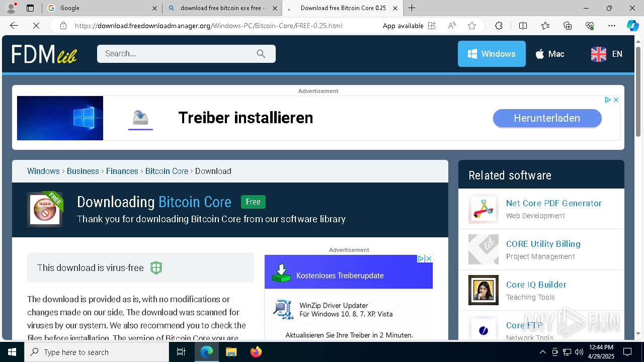Open File Explorer from taskbar
This screenshot has width=644, height=362.
coord(231,352)
